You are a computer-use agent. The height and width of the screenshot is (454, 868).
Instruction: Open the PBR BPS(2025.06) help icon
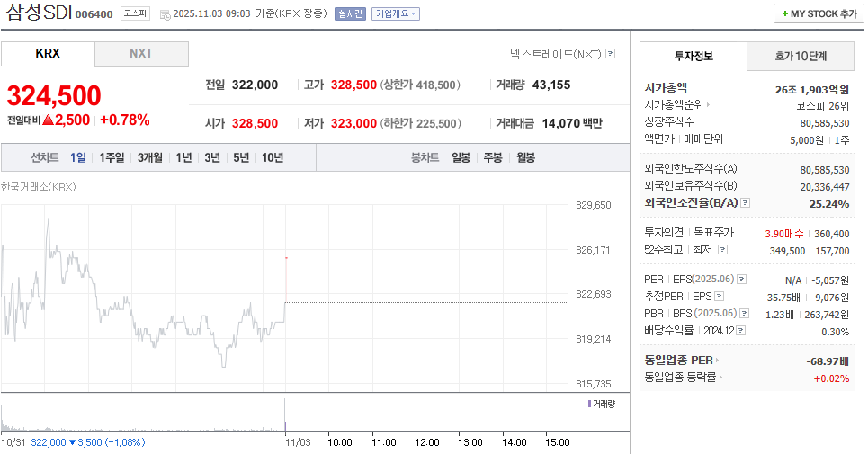tap(744, 313)
